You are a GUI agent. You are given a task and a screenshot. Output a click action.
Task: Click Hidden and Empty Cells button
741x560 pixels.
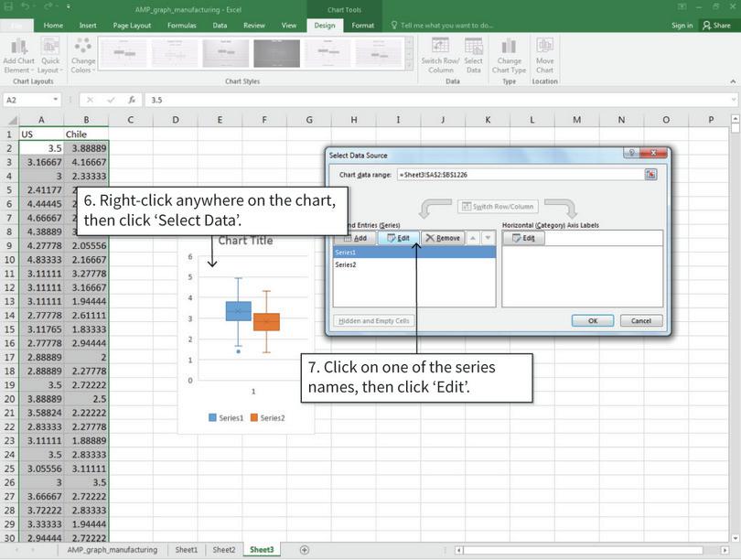374,321
